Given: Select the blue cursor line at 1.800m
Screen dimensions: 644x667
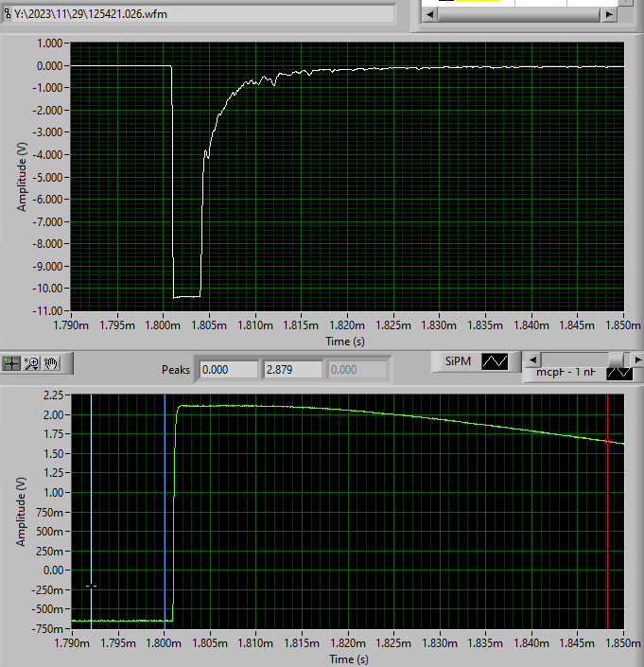Looking at the screenshot, I should (x=165, y=511).
